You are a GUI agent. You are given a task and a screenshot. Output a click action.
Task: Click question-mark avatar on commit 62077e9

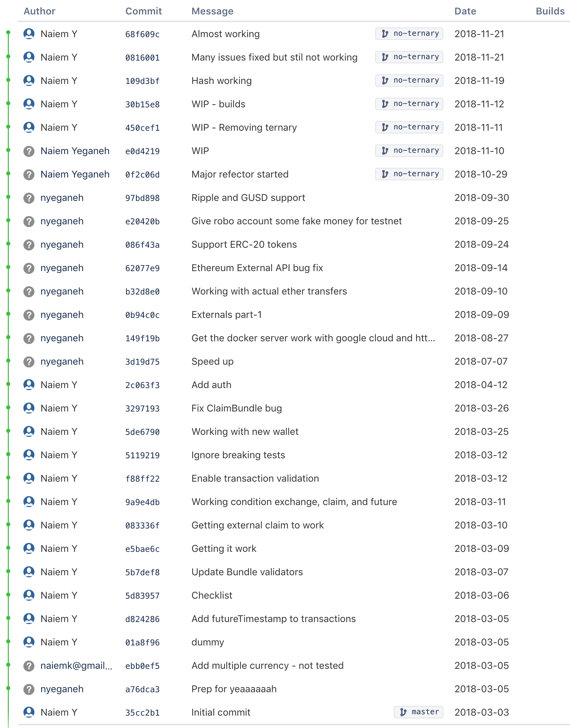[x=29, y=268]
